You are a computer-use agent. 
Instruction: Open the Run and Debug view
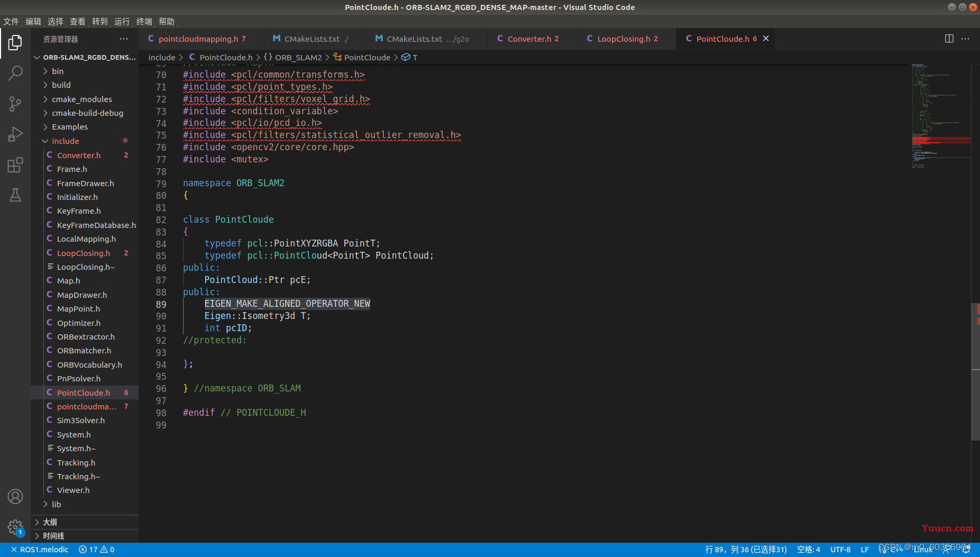[15, 134]
